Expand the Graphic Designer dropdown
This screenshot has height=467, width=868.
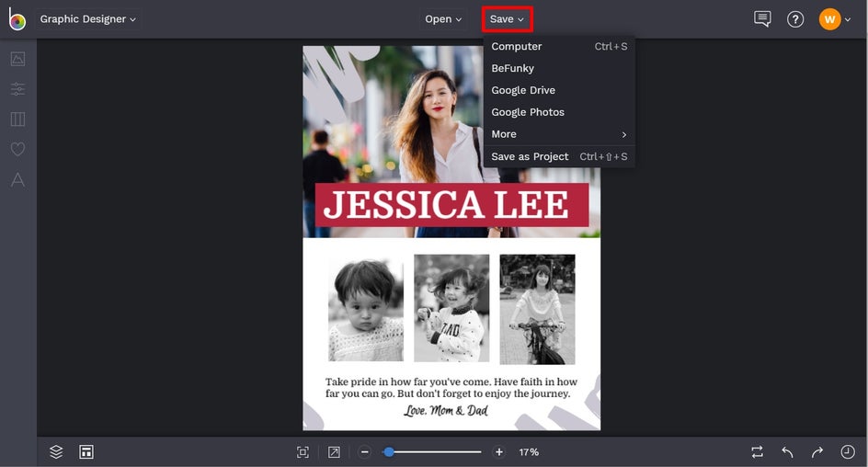click(87, 19)
